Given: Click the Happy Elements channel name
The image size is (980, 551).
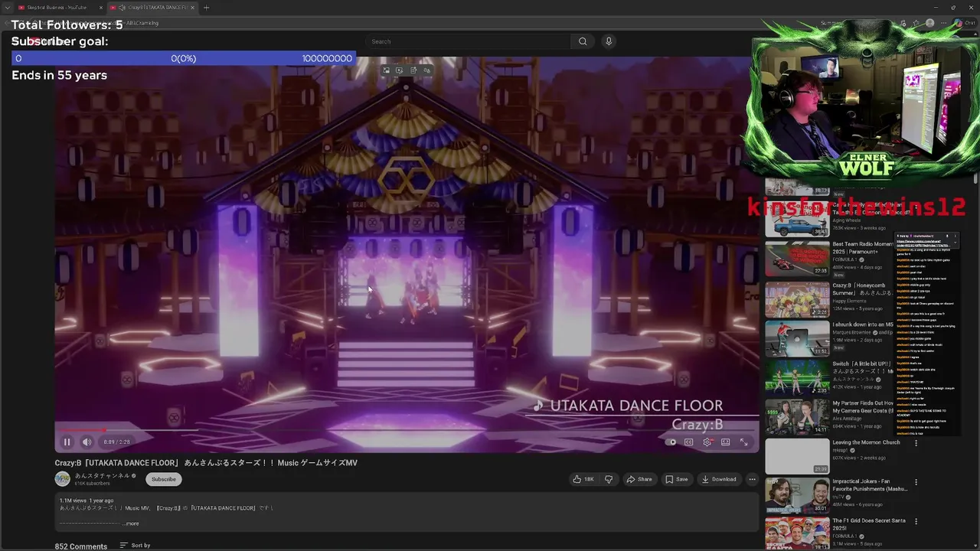Looking at the screenshot, I should tap(850, 301).
